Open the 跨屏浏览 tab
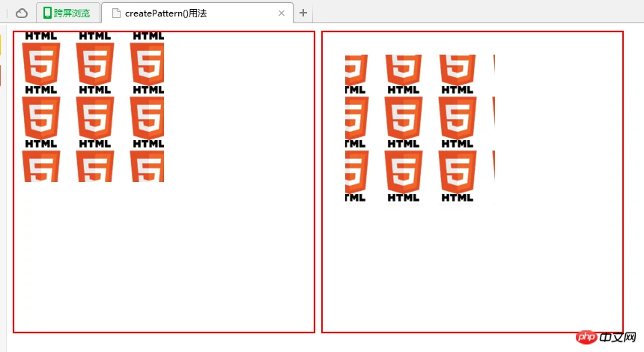Screen dimensions: 644x352 click(x=68, y=13)
